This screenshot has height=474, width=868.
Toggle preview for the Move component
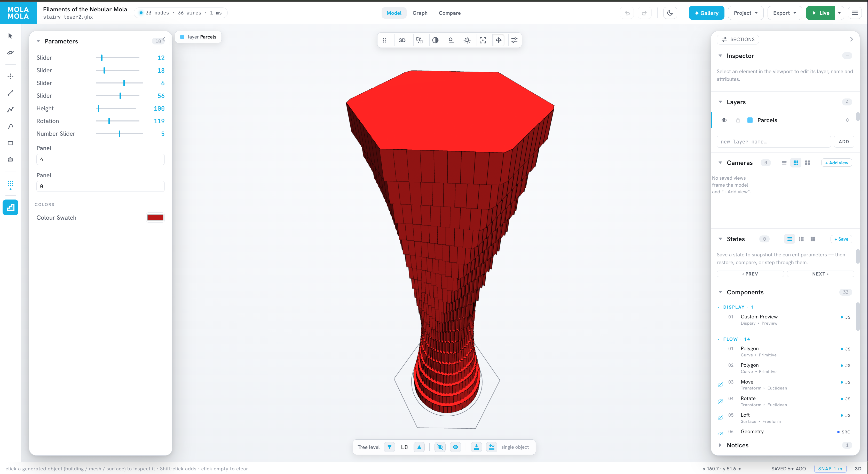click(x=720, y=385)
